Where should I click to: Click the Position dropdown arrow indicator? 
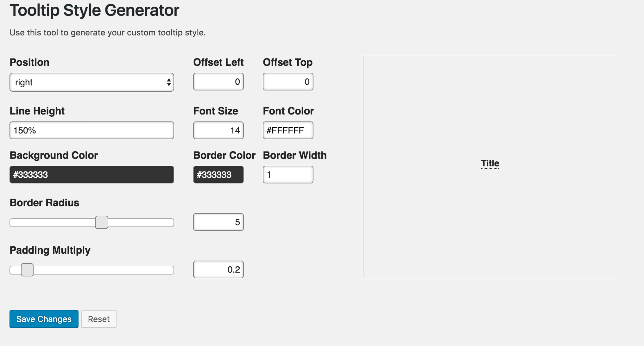(169, 82)
